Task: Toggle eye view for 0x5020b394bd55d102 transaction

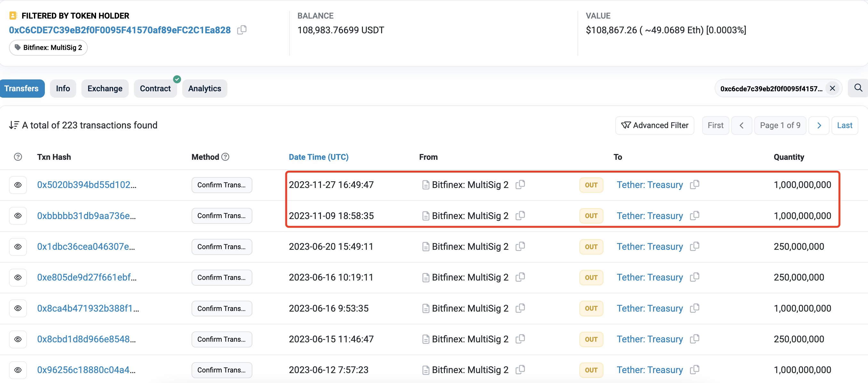Action: point(18,185)
